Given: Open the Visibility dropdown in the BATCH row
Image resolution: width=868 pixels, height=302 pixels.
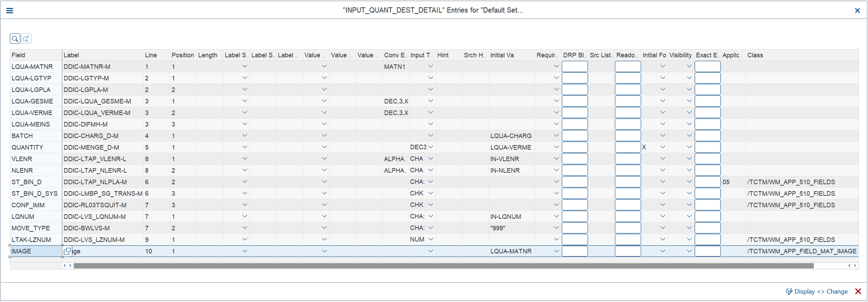Looking at the screenshot, I should point(689,136).
